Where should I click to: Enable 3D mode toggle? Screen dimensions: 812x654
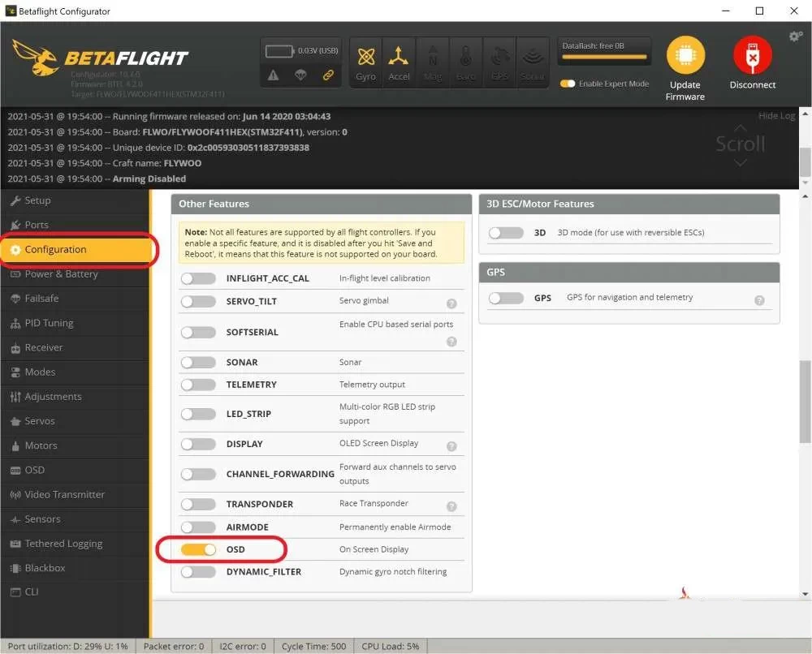pyautogui.click(x=506, y=233)
